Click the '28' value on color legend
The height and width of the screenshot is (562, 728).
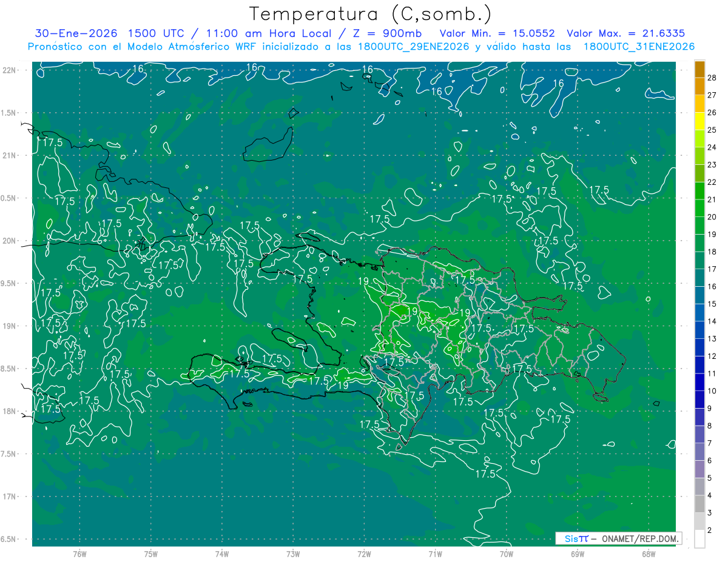(x=712, y=77)
